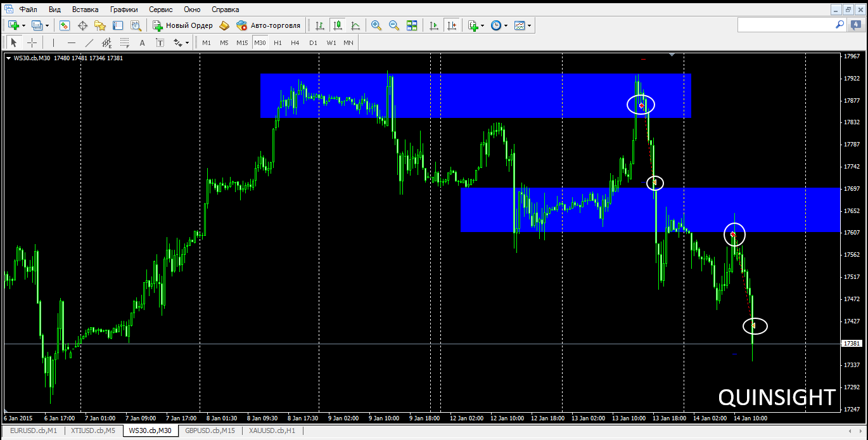This screenshot has width=868, height=440.
Task: Expand the Templates dropdown arrow
Action: [530, 26]
